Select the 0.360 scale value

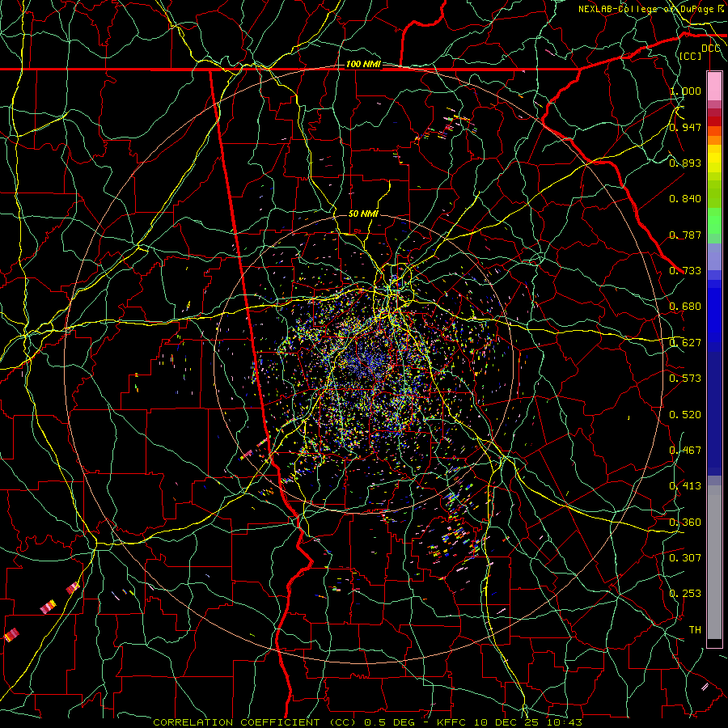coord(685,523)
